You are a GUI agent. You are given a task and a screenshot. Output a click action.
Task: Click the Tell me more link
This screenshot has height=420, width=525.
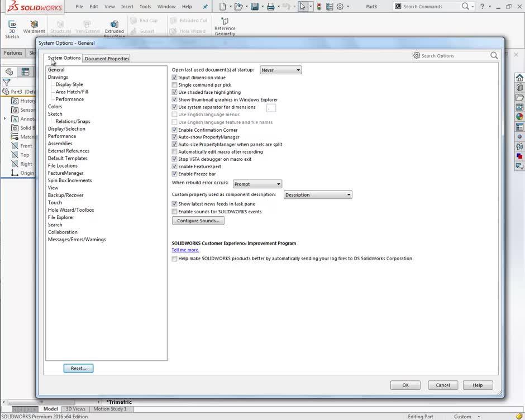pos(185,250)
